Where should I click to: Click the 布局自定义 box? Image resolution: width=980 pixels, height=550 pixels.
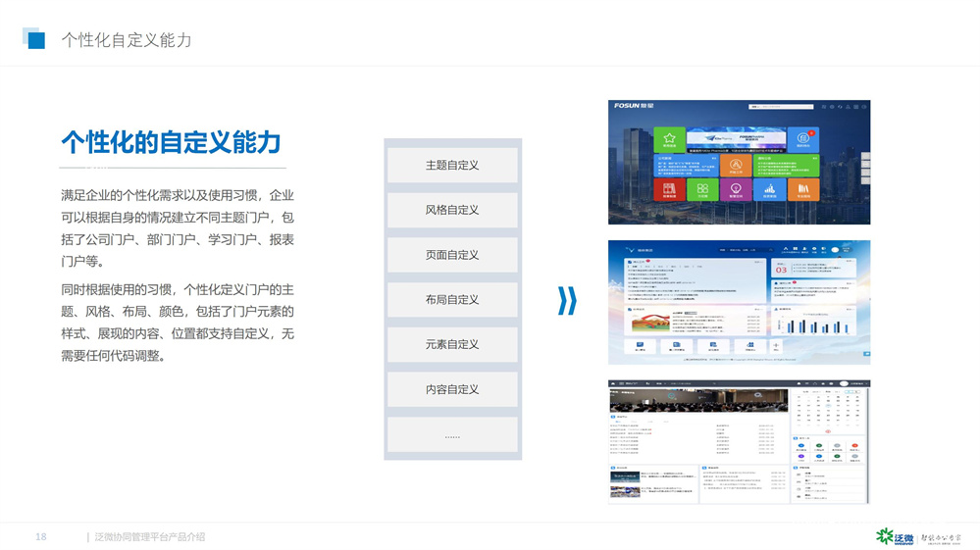[452, 300]
